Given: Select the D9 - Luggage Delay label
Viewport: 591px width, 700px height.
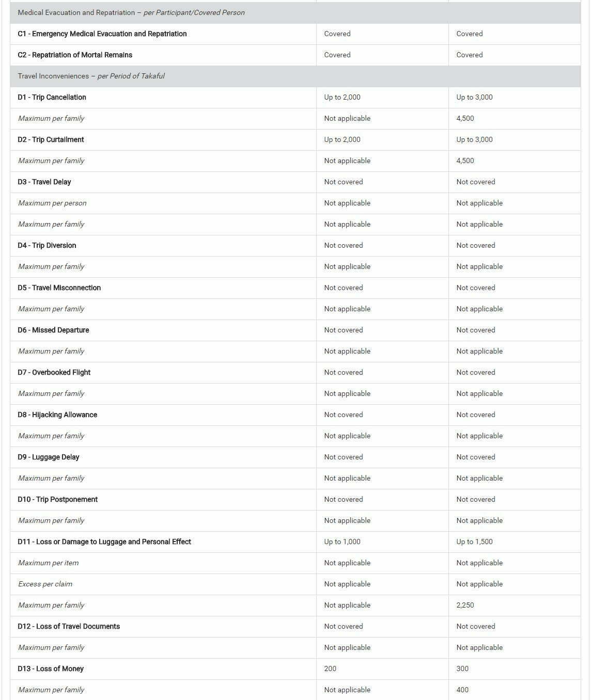Looking at the screenshot, I should coord(49,457).
